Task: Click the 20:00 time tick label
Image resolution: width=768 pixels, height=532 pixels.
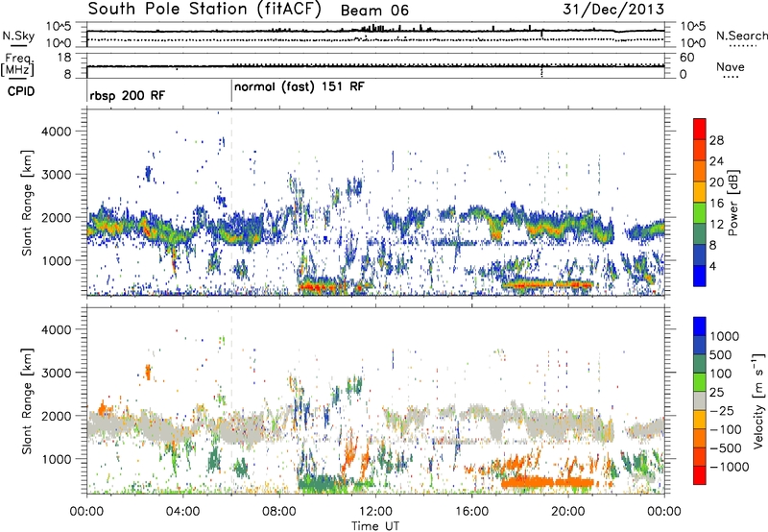Action: click(x=568, y=512)
